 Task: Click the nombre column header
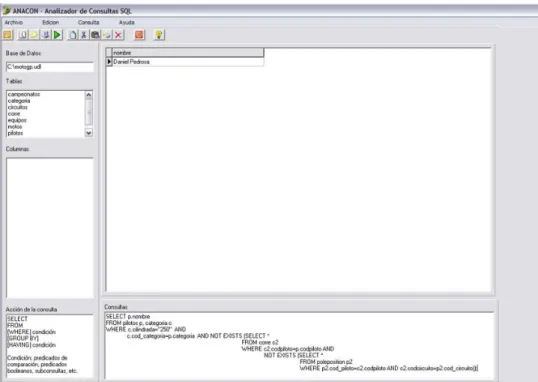(x=188, y=53)
